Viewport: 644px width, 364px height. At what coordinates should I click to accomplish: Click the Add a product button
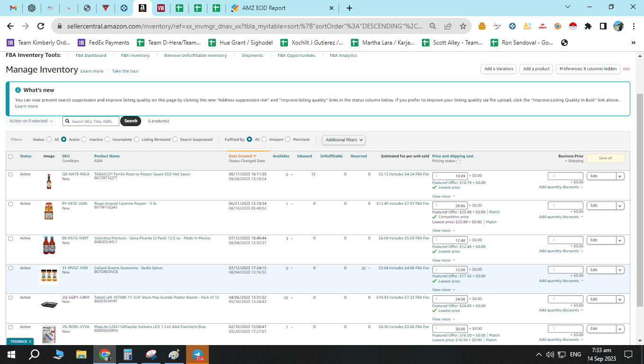coord(537,69)
